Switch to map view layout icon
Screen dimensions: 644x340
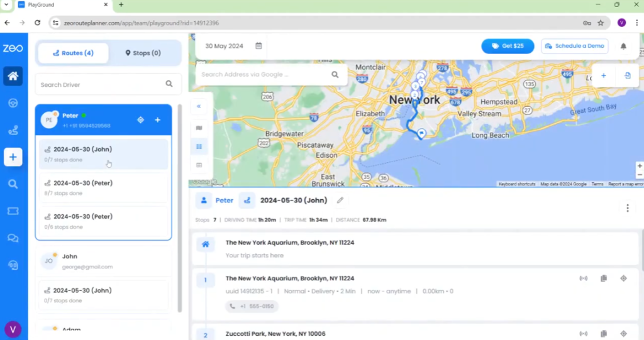(199, 128)
